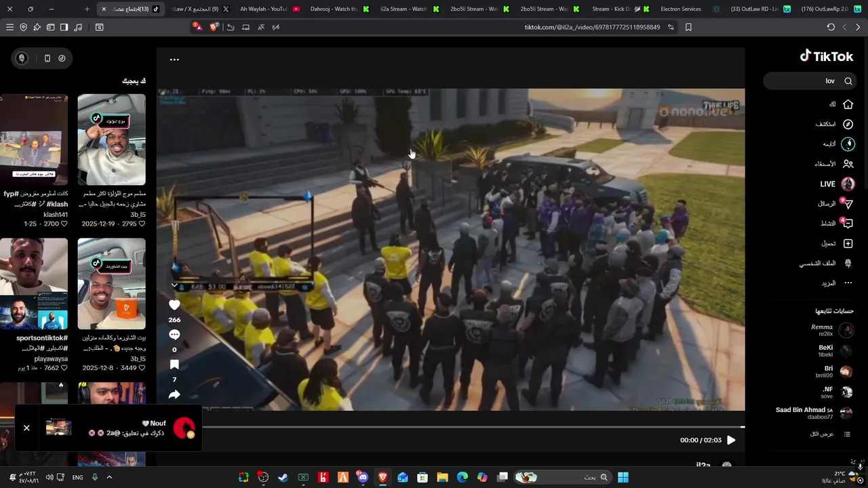Screen dimensions: 868x488
Task: Open the Friends page in the sidebar
Action: (x=848, y=164)
